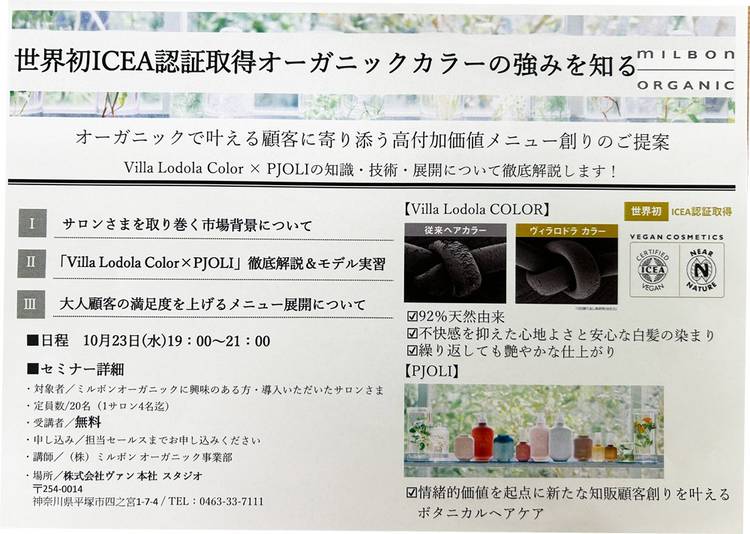
Task: Open the PJOLI product bottles photo
Action: (534, 431)
